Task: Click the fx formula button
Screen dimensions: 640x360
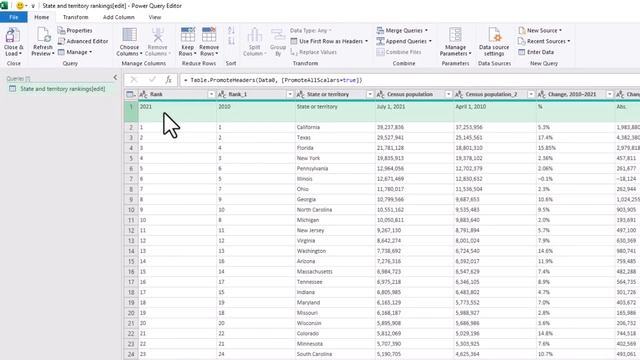Action: point(168,80)
